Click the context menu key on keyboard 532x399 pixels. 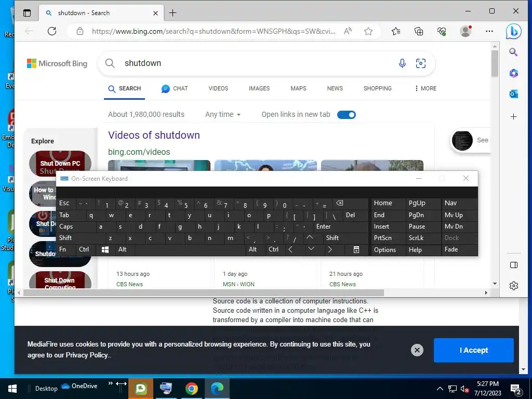point(356,250)
